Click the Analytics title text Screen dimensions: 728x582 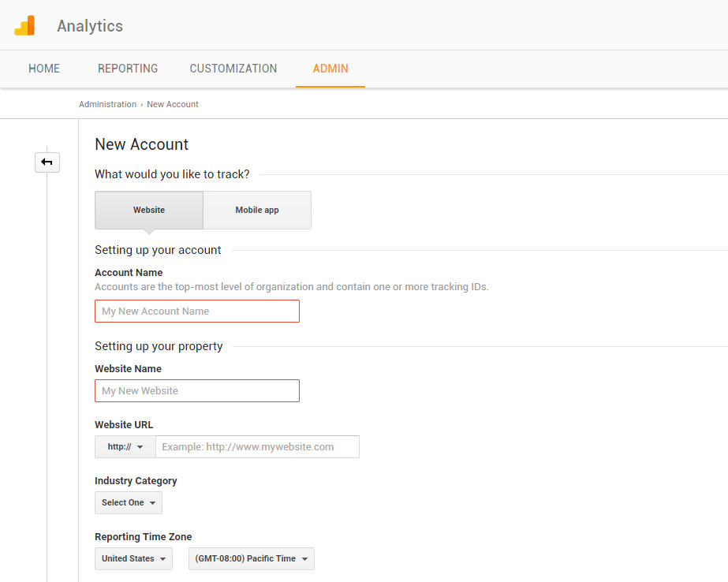click(90, 26)
